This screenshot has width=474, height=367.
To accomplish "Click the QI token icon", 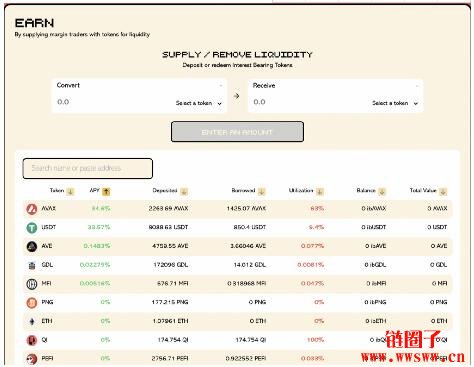I will (x=32, y=340).
